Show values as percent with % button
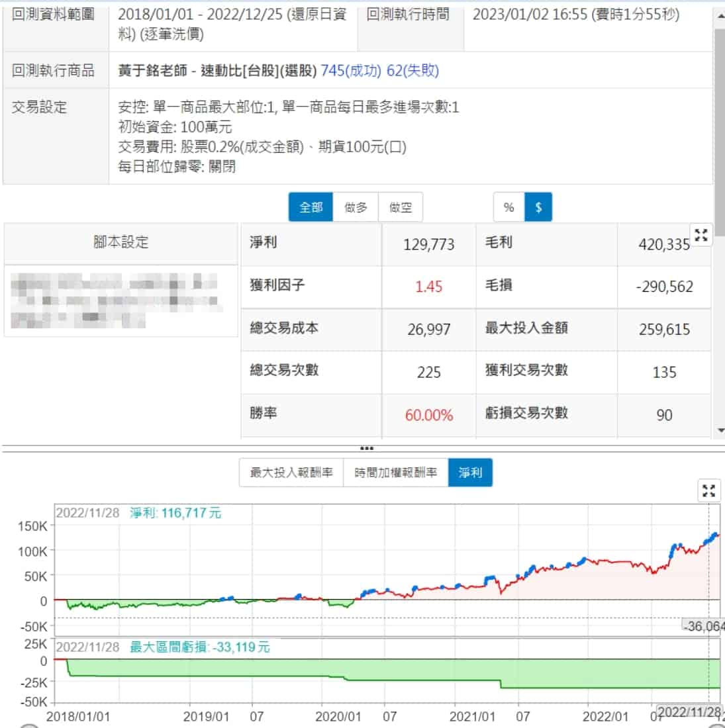The height and width of the screenshot is (728, 725). 508,207
